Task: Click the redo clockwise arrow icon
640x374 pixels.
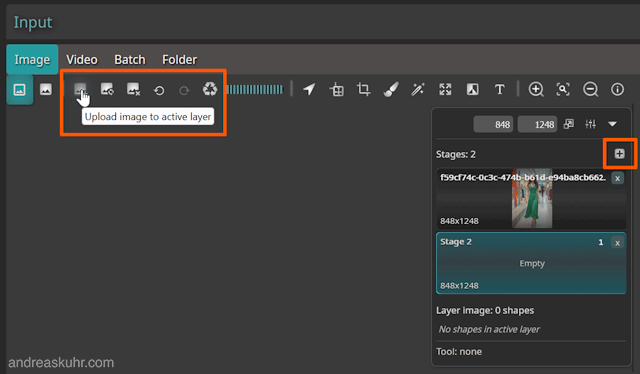Action: coord(184,90)
